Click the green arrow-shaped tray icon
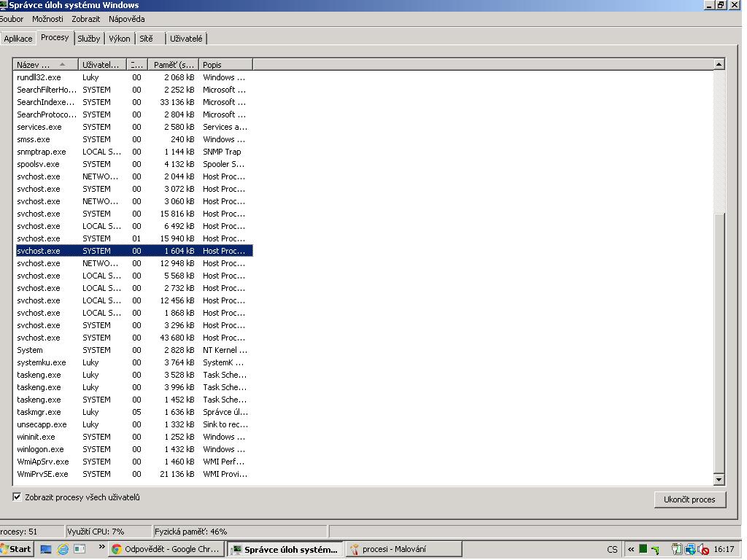747x560 pixels. 656,550
